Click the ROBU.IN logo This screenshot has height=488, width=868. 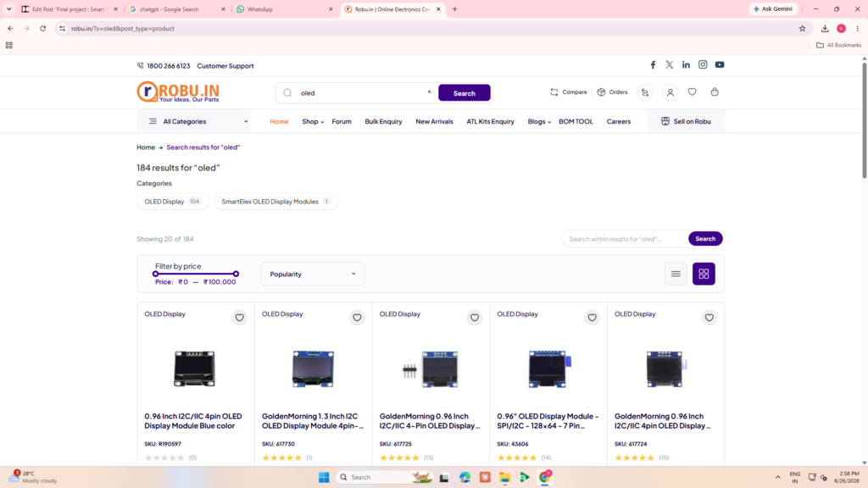coord(178,91)
